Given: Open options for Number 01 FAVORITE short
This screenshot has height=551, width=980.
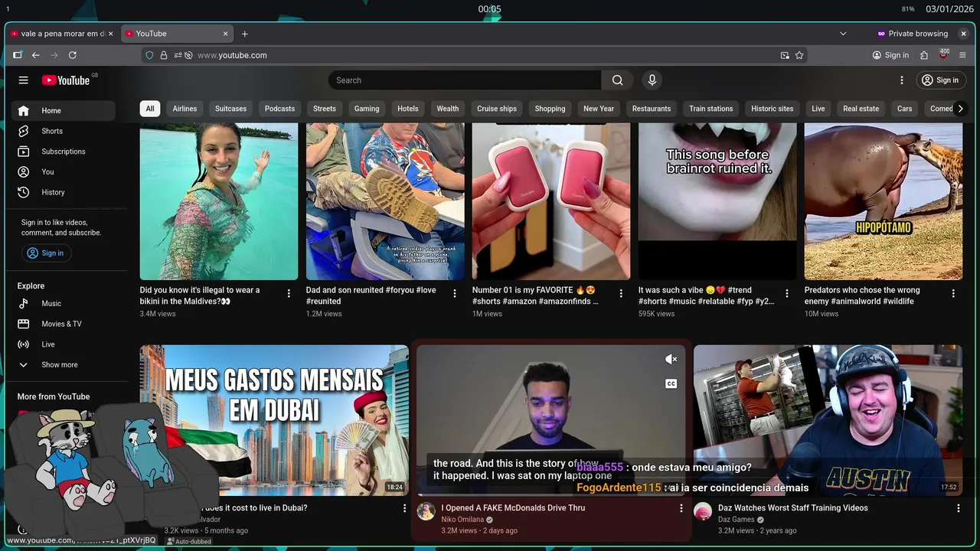Looking at the screenshot, I should coord(621,293).
